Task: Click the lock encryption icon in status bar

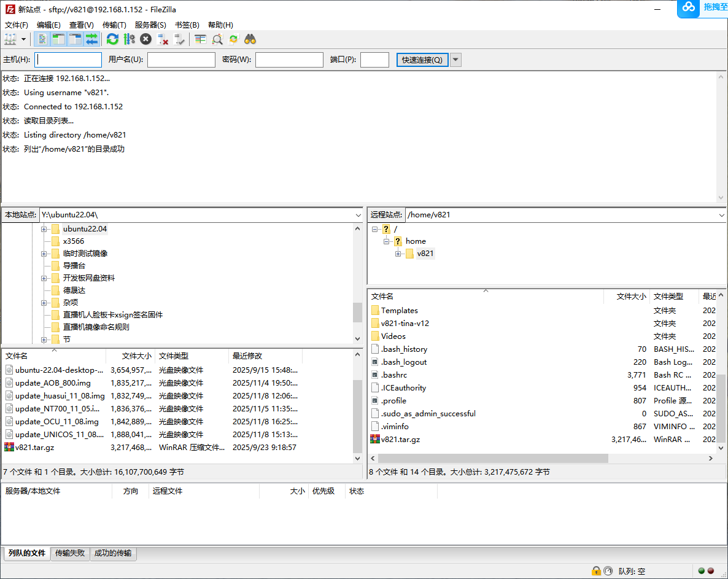Action: click(x=596, y=571)
